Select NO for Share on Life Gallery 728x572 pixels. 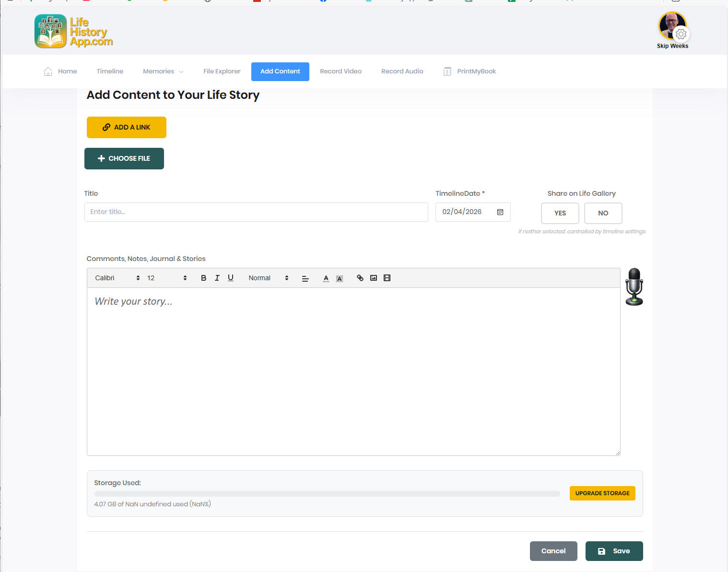(x=603, y=213)
